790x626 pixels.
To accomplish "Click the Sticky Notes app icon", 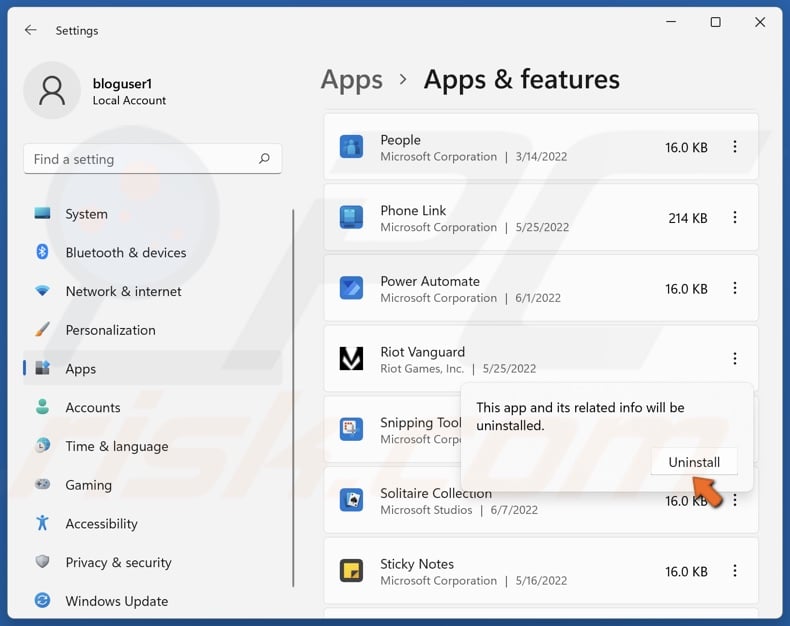I will pyautogui.click(x=351, y=571).
